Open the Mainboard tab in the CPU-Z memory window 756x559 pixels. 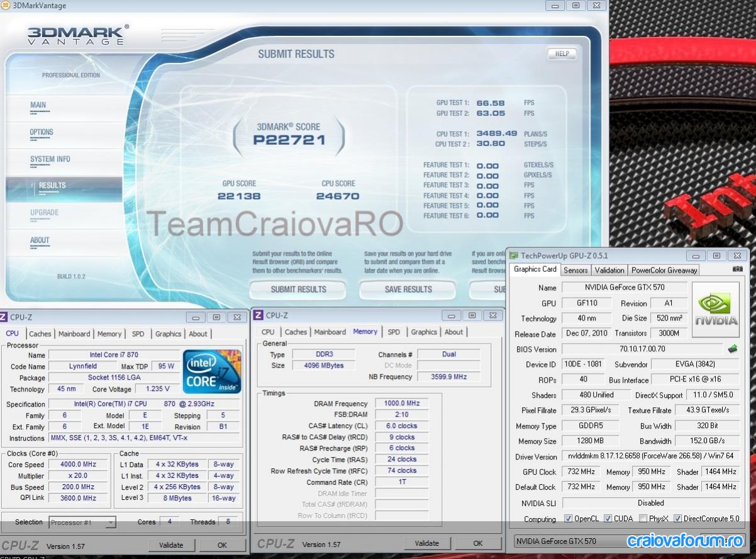pyautogui.click(x=330, y=332)
